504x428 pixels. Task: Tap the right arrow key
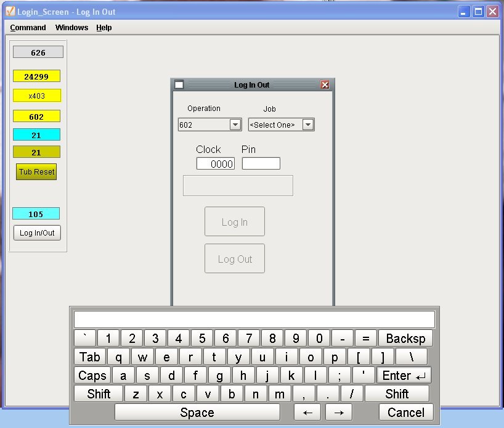coord(339,413)
